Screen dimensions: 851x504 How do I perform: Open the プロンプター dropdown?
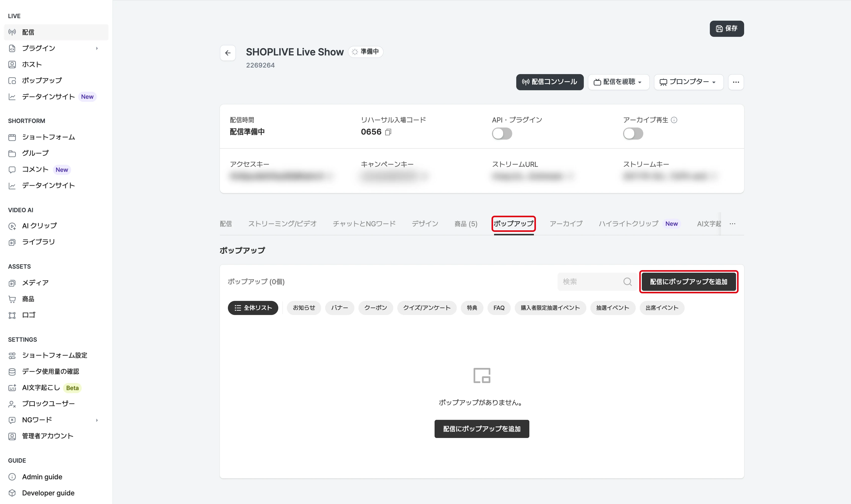click(688, 82)
